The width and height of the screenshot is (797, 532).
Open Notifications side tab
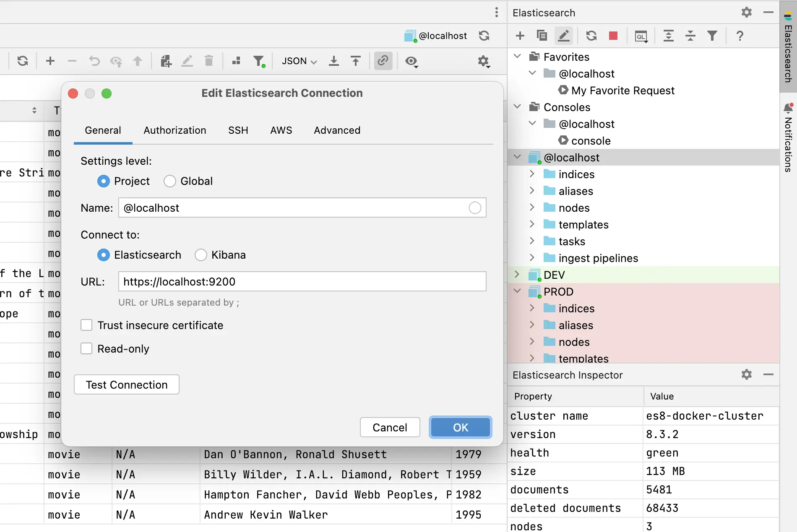coord(788,138)
